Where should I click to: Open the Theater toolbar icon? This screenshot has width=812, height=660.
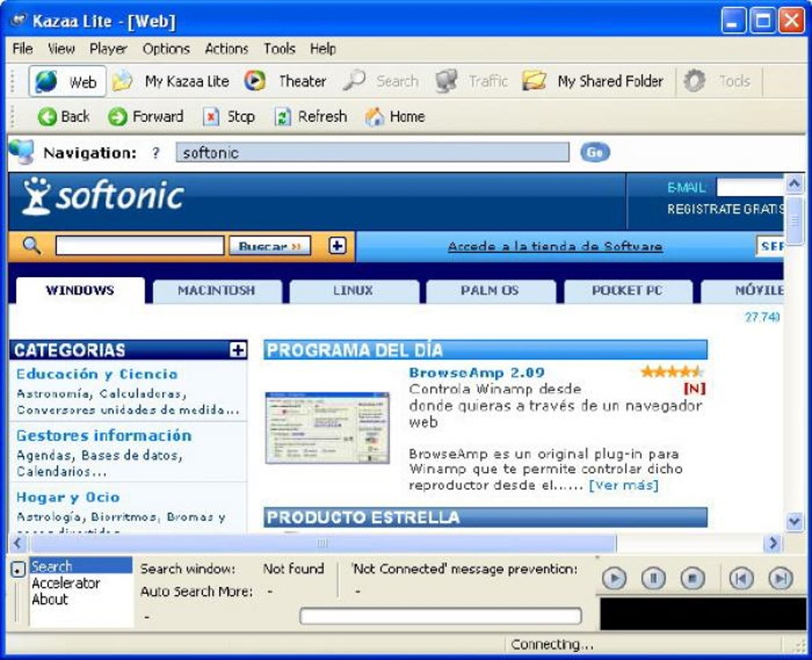(255, 81)
